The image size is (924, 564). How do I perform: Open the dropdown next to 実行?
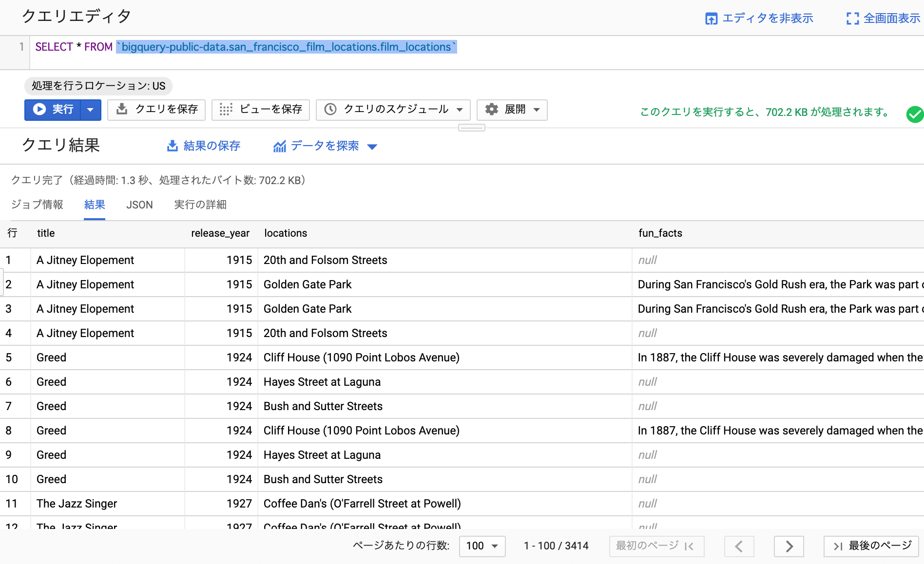click(x=90, y=110)
